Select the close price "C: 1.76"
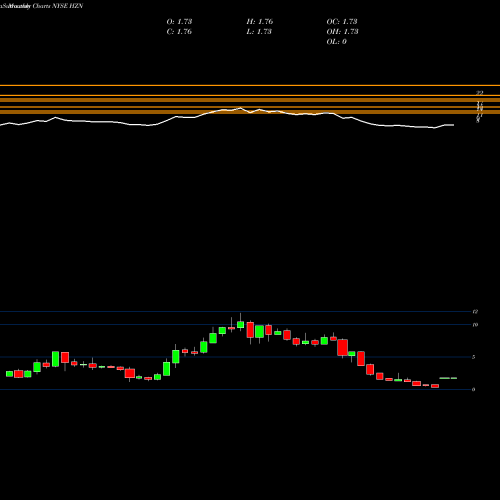 (x=179, y=31)
